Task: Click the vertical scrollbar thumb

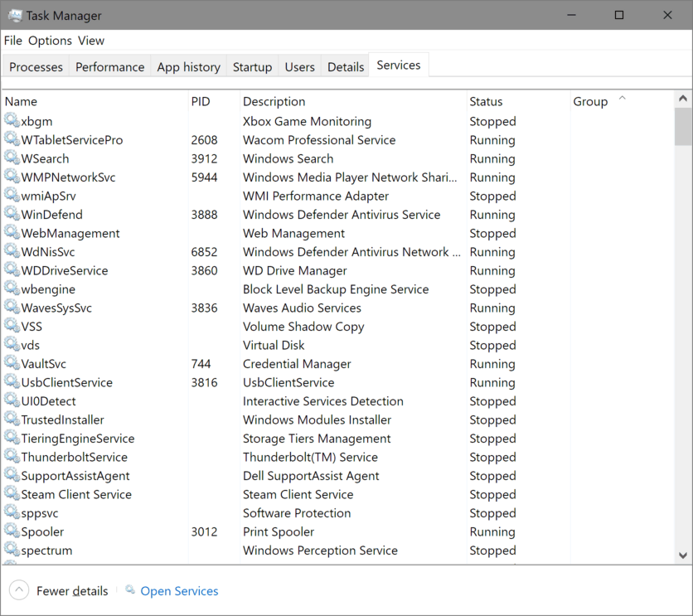Action: coord(683,126)
